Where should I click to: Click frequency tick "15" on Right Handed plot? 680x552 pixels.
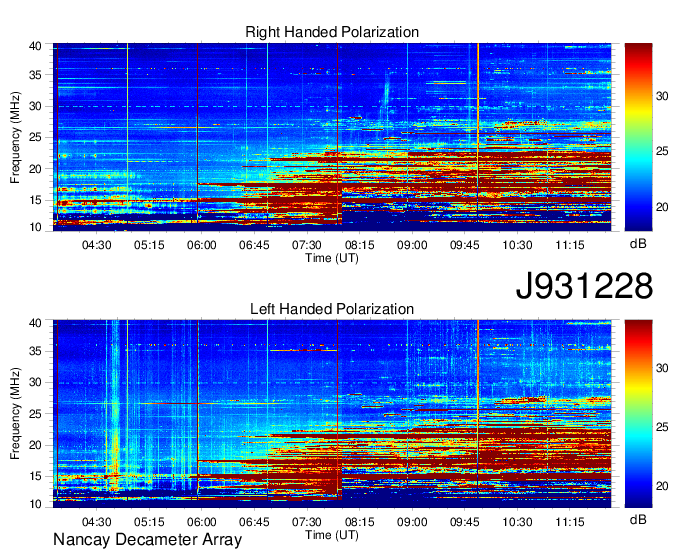coord(35,200)
